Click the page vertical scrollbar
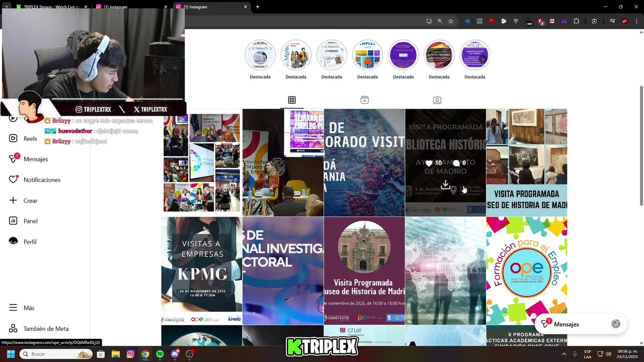644x362 pixels. click(x=641, y=146)
